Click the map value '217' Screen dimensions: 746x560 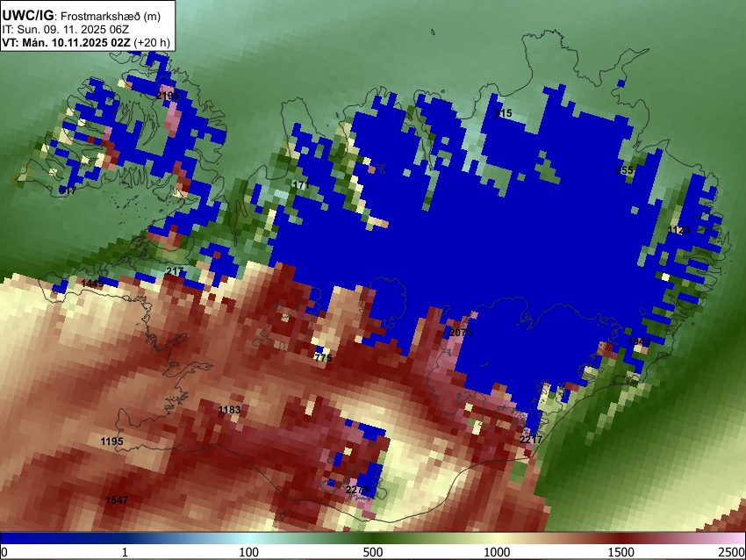(175, 271)
